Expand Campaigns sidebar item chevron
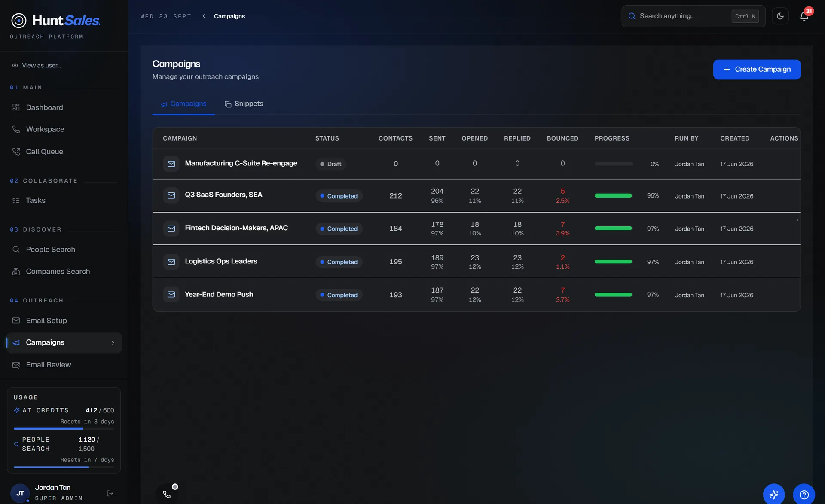Screen dimensions: 825x504 click(x=113, y=343)
